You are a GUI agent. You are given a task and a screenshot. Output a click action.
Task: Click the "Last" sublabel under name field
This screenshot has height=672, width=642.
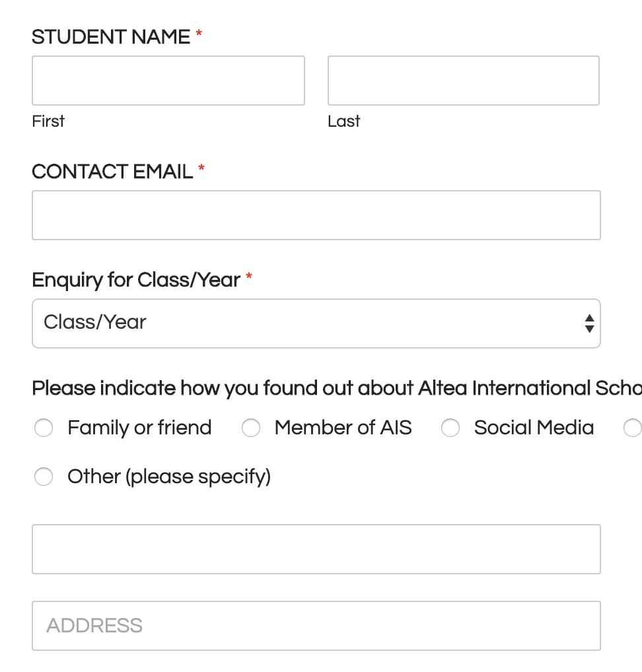point(343,121)
